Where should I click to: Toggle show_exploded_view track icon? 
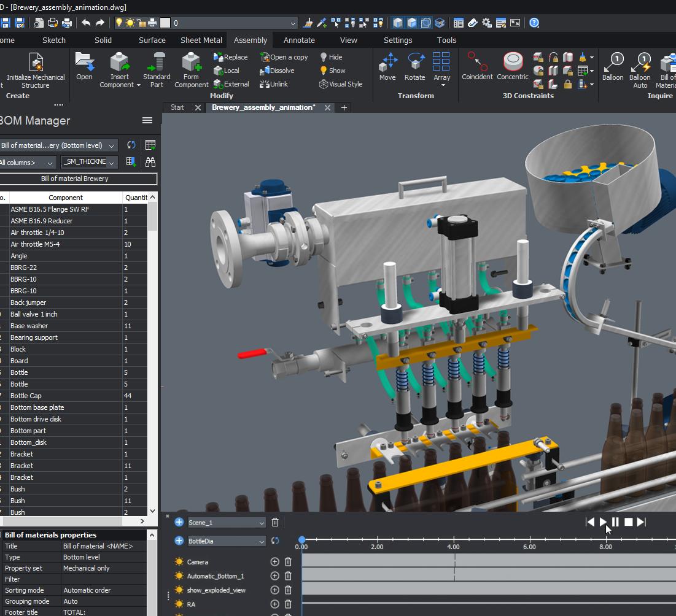(x=179, y=590)
